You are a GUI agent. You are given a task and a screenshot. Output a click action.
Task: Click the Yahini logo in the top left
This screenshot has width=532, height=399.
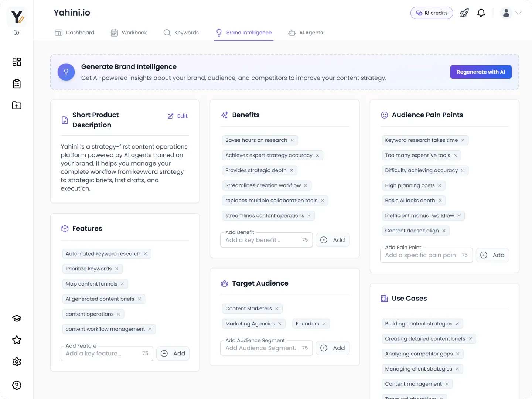click(16, 16)
